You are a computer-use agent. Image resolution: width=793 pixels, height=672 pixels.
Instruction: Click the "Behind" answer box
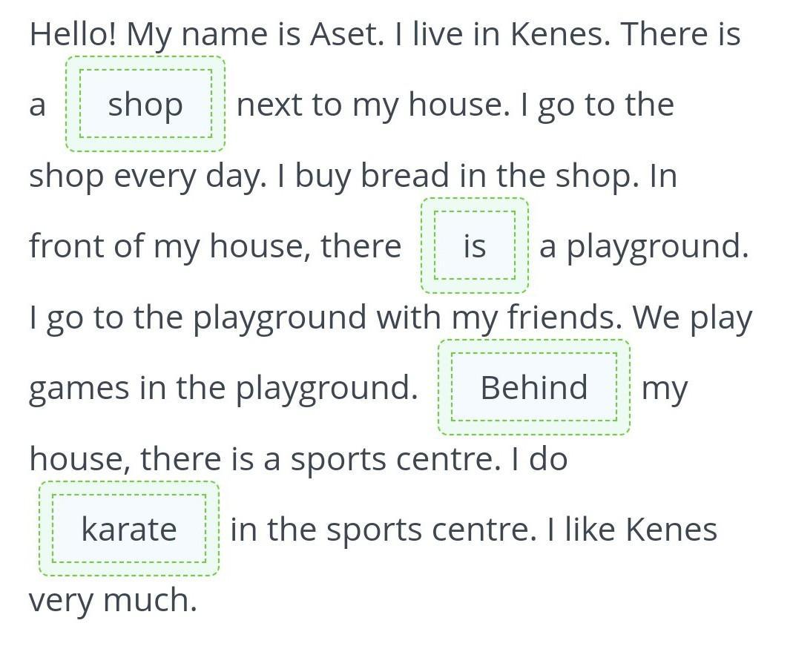533,387
